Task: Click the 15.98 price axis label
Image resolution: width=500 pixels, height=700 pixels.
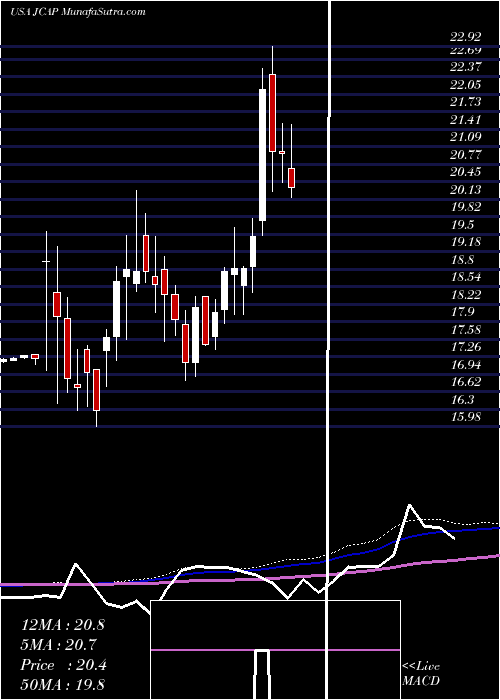Action: point(466,417)
